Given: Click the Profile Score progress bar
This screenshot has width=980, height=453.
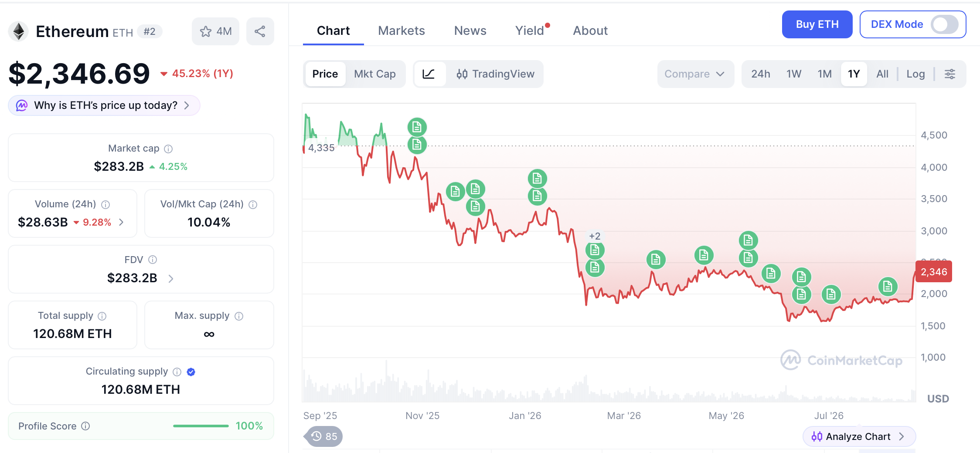Looking at the screenshot, I should (x=201, y=426).
